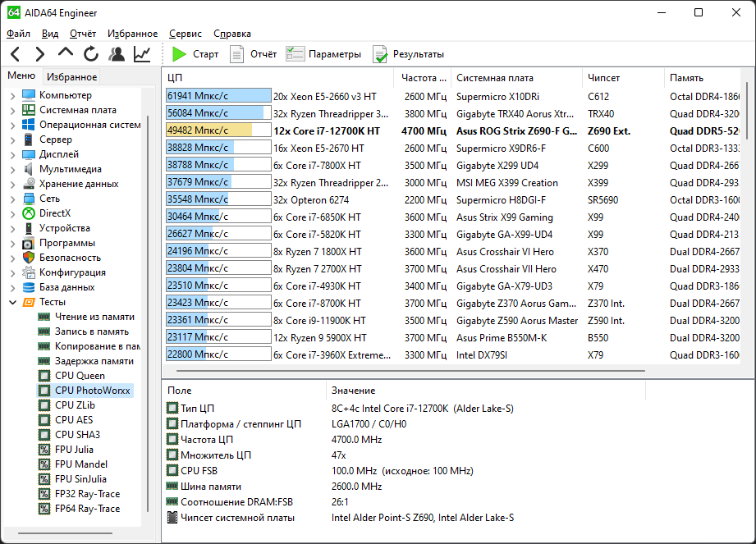Select the Сеть network icon
The image size is (756, 544).
[x=29, y=199]
